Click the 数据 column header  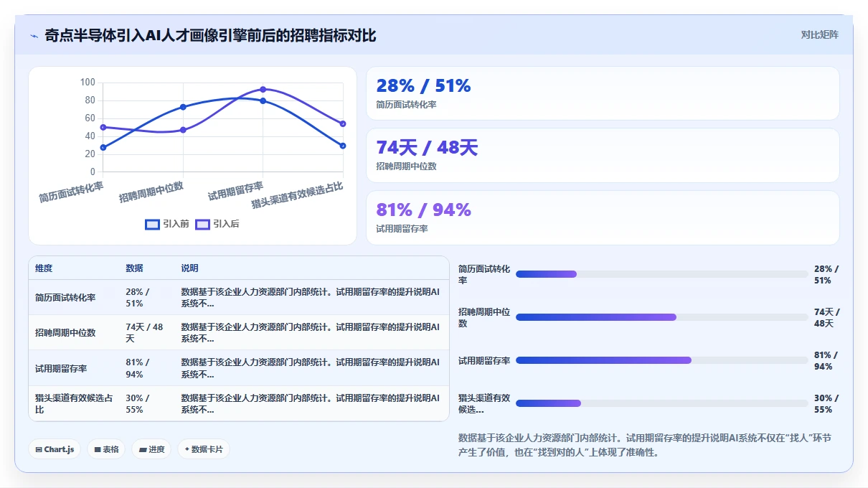pyautogui.click(x=134, y=268)
